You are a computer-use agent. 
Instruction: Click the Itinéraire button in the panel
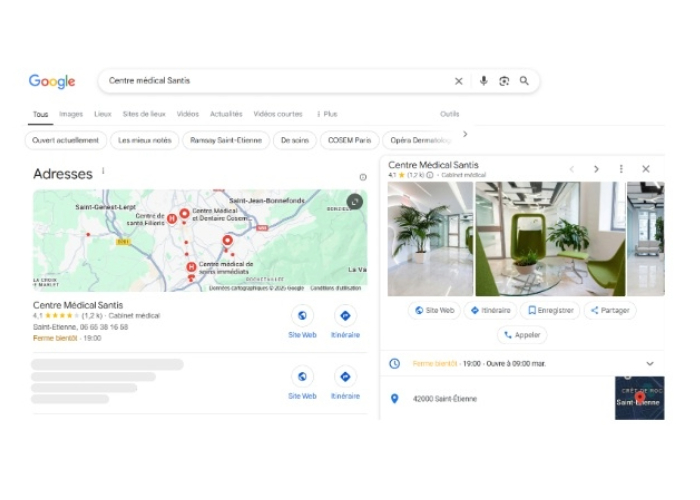pos(491,310)
